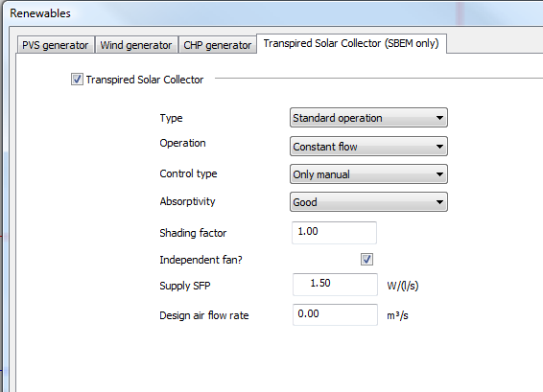Click the Renewables dialog title bar
Viewport: 543px width, 392px height.
pos(273,13)
